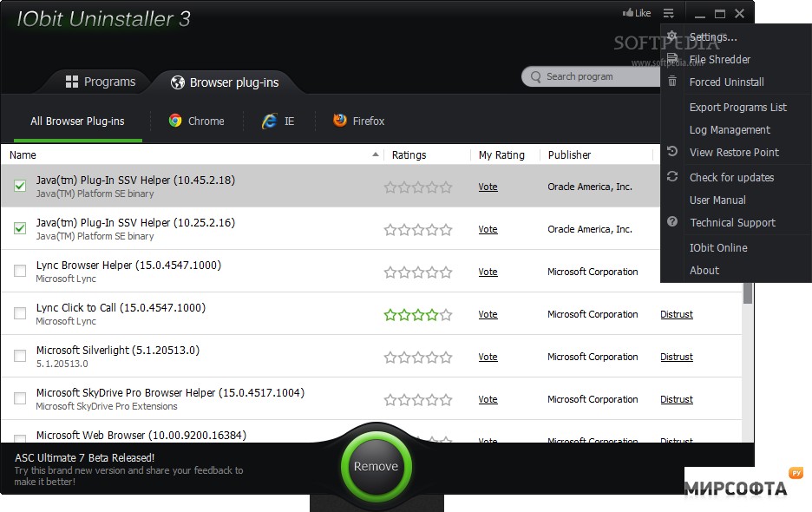Click Distrust for Lync Click to Call

[x=677, y=314]
